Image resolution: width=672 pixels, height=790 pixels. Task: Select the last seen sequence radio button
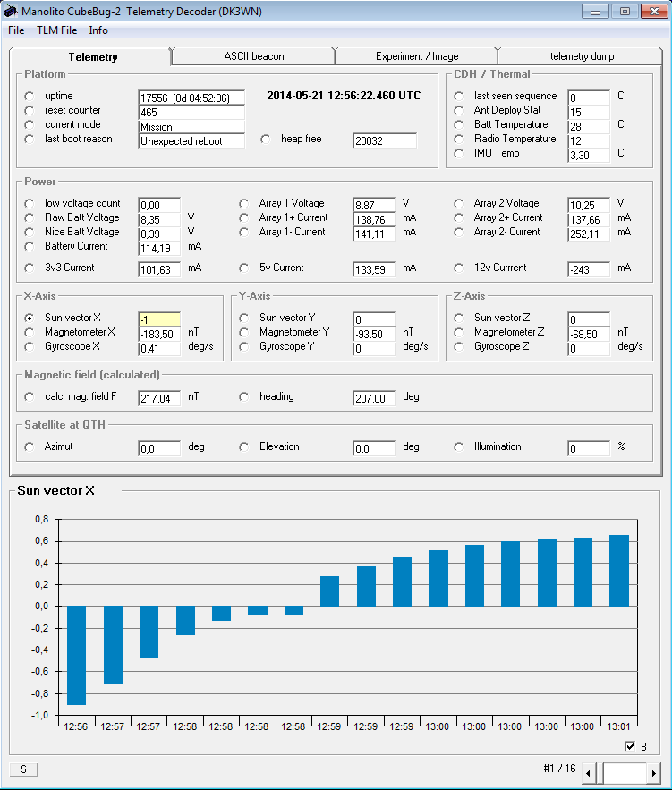click(458, 96)
